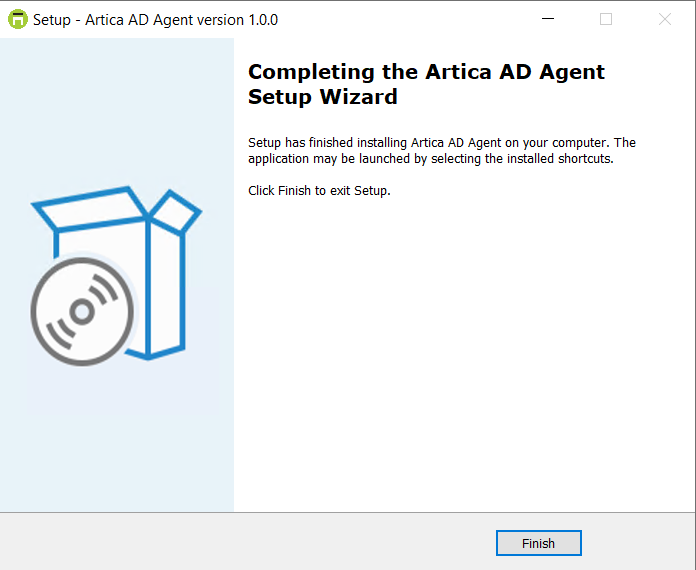Click the "application may be launched" text line
This screenshot has height=570, width=696.
430,158
